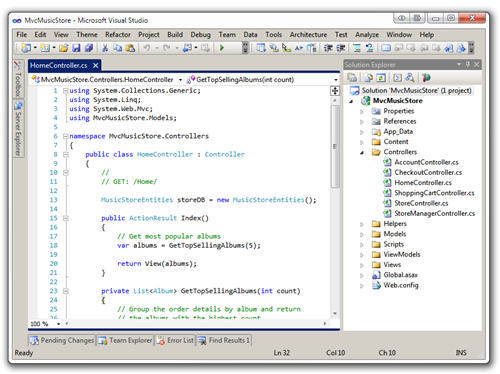Expand the Properties node
500x374 pixels.
[x=362, y=112]
